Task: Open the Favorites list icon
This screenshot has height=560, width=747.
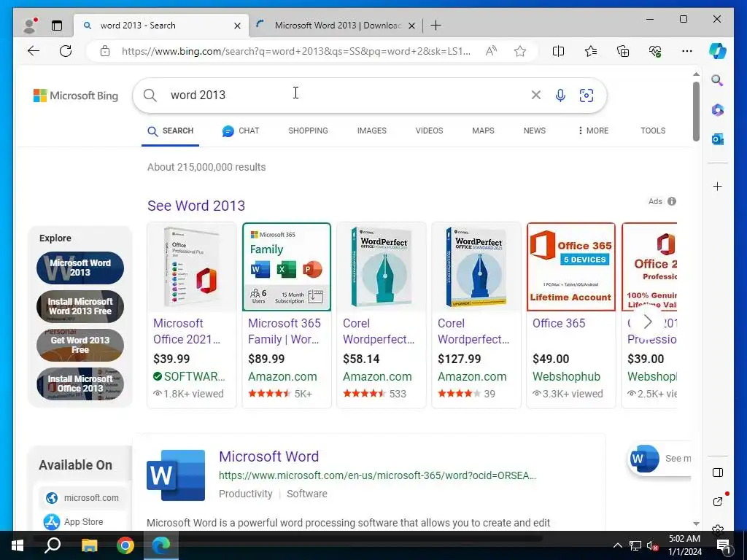Action: 591,51
